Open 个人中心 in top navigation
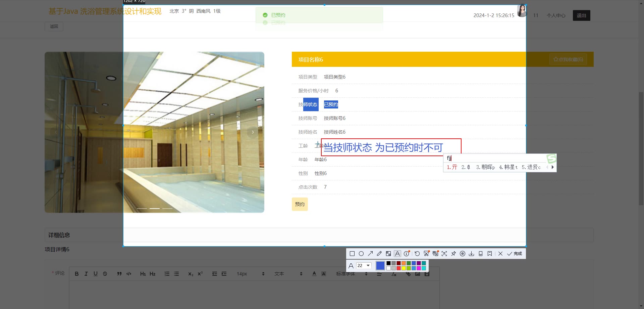This screenshot has height=309, width=644. tap(556, 15)
